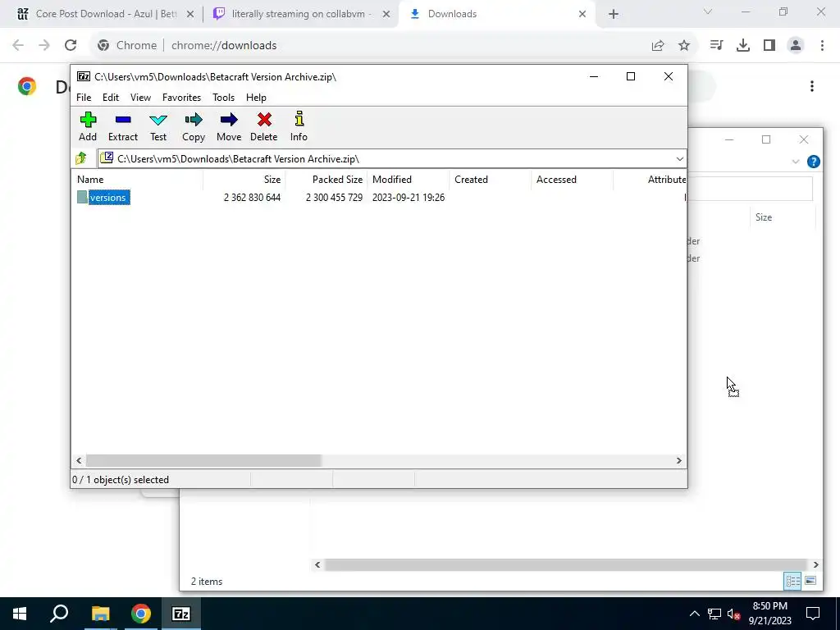Viewport: 840px width, 630px height.
Task: Click the Add toolbar icon in 7-Zip
Action: (x=88, y=126)
